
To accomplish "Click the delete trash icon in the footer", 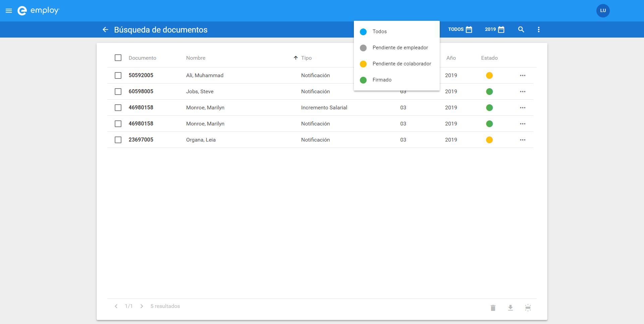I will click(x=493, y=308).
